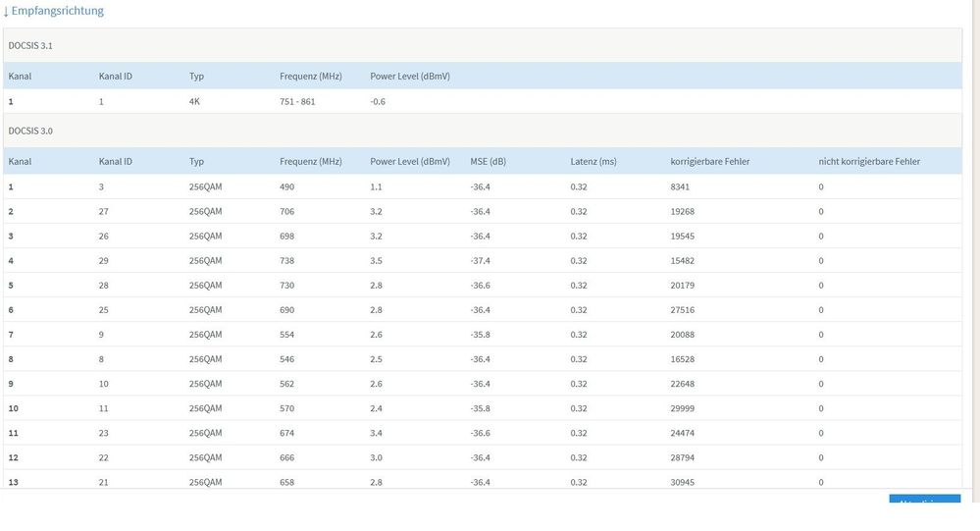The image size is (980, 531).
Task: Click correctable errors value 30945
Action: coord(683,482)
